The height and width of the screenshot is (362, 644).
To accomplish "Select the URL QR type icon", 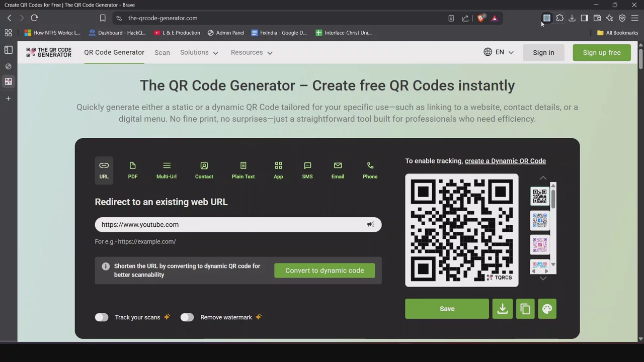I will [x=104, y=170].
